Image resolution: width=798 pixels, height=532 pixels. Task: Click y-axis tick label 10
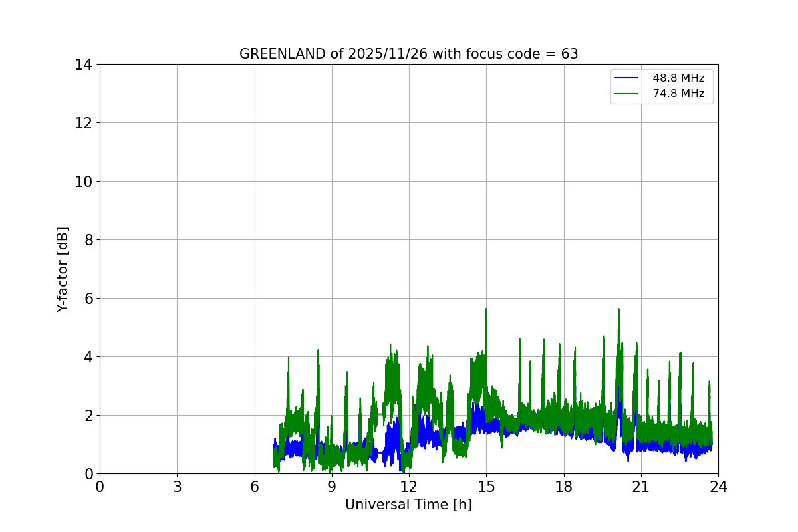(x=83, y=182)
